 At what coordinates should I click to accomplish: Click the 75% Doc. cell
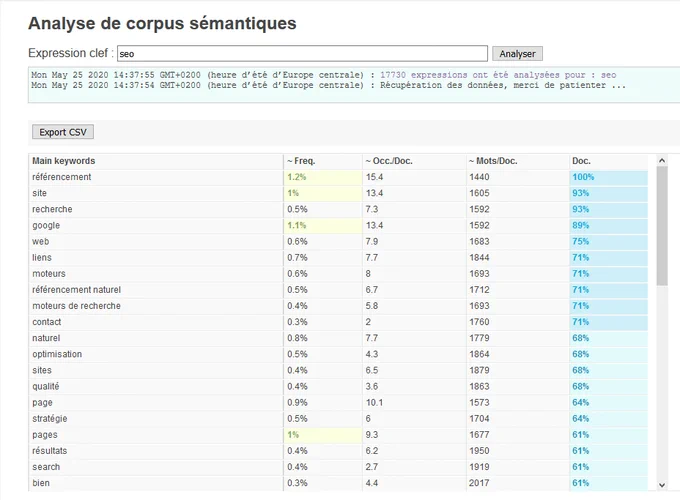coord(609,241)
